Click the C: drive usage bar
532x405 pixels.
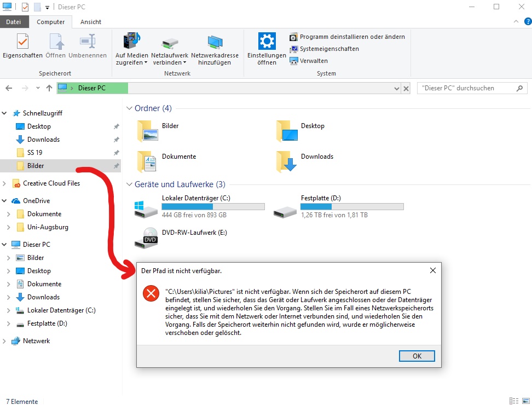pyautogui.click(x=213, y=206)
